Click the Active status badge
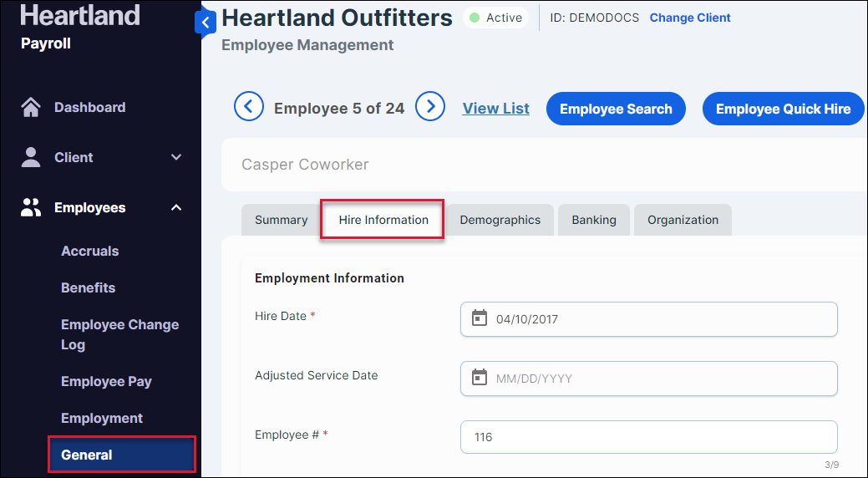Viewport: 868px width, 478px height. click(496, 18)
